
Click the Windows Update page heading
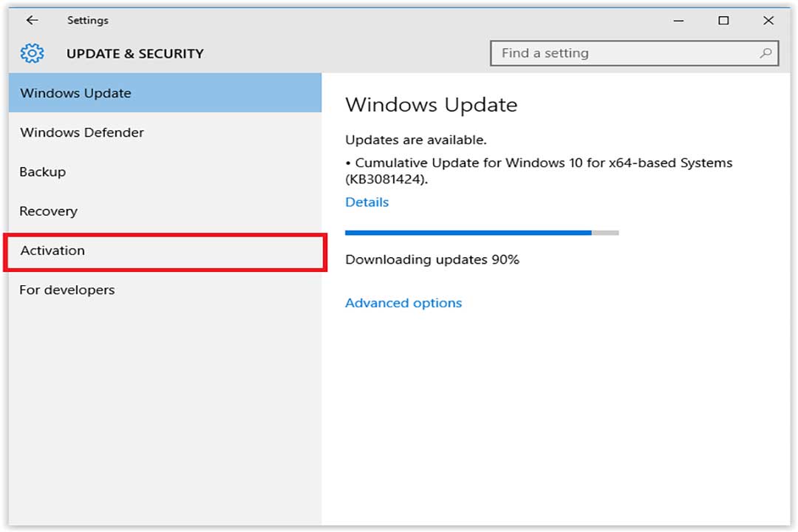point(432,105)
